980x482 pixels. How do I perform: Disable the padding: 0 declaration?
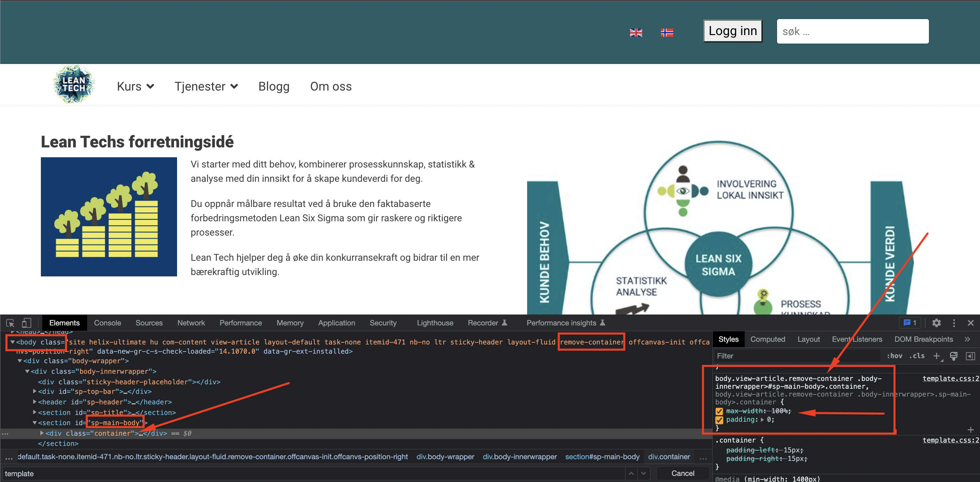click(x=719, y=420)
